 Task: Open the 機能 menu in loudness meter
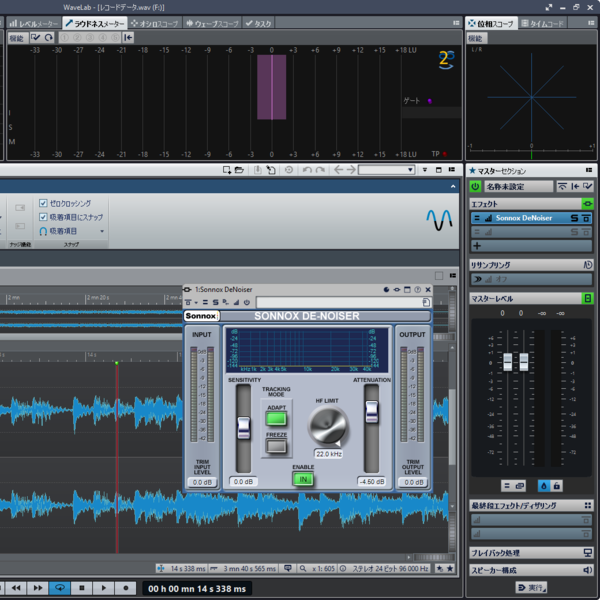click(16, 38)
